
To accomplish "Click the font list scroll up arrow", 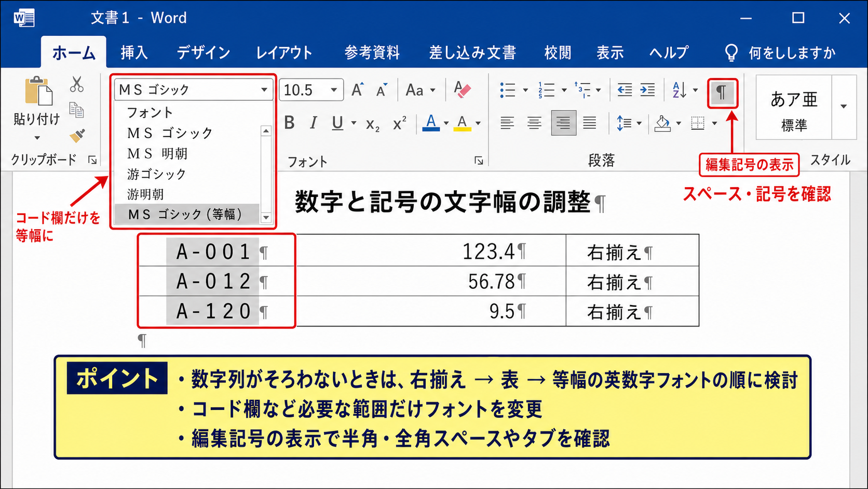I will (266, 131).
